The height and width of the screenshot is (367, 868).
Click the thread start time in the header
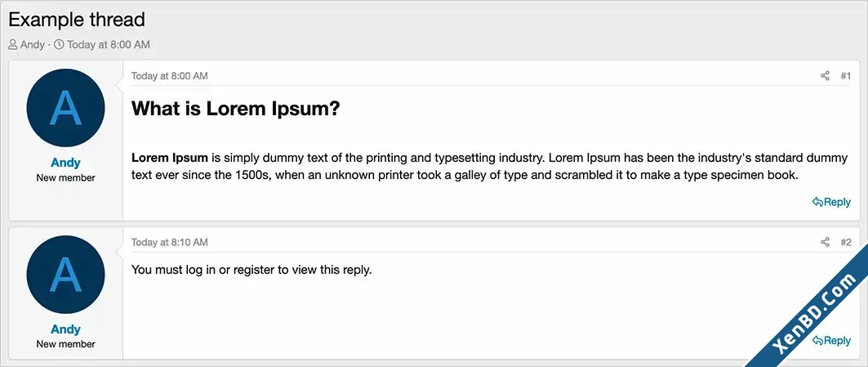coord(109,44)
